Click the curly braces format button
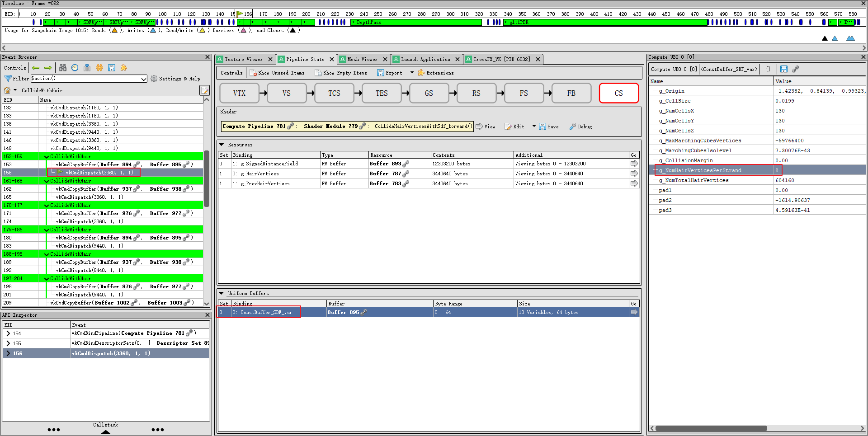 click(x=768, y=69)
